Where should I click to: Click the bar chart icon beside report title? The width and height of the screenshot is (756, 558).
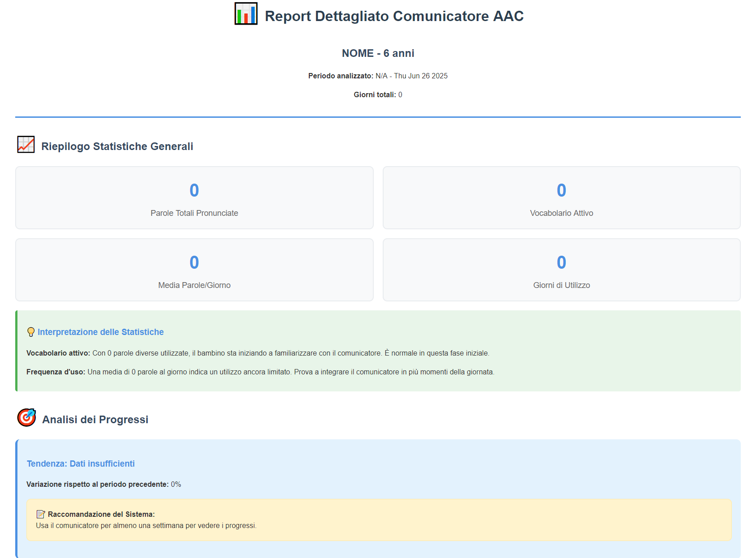pos(246,13)
